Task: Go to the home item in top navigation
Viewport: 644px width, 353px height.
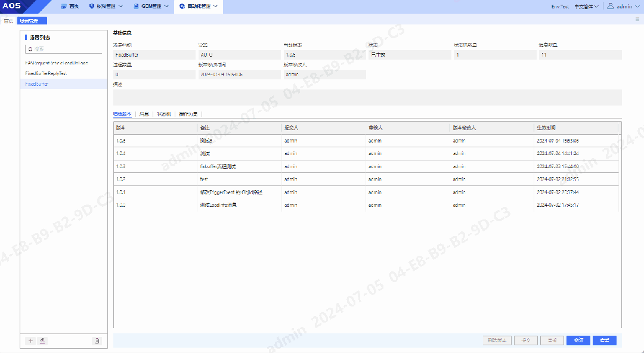Action: pyautogui.click(x=70, y=7)
